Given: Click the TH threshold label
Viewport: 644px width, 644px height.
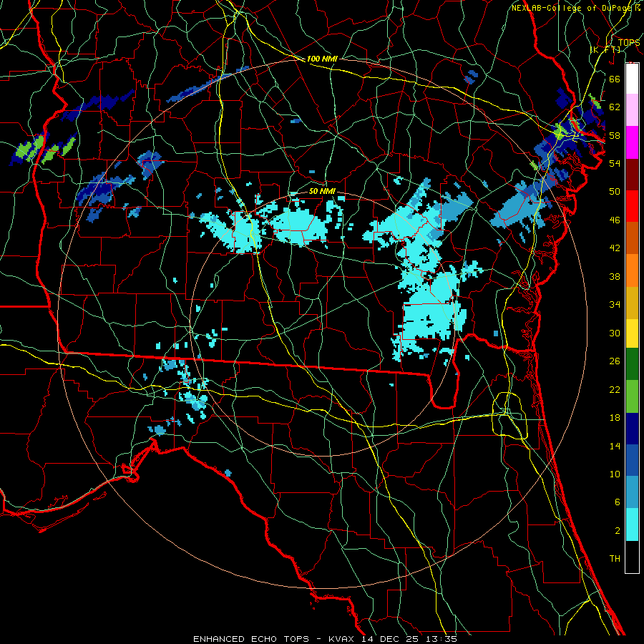Looking at the screenshot, I should tap(615, 558).
